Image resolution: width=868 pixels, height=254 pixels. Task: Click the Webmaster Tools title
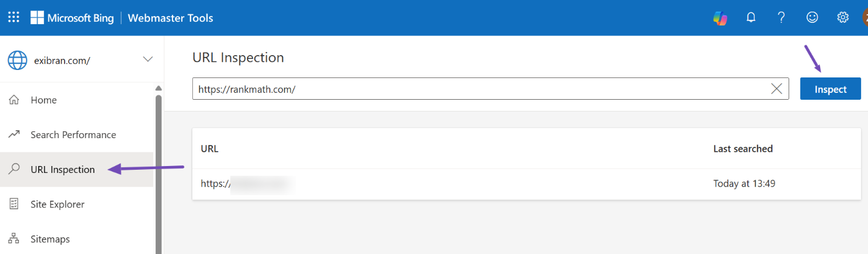(x=170, y=18)
